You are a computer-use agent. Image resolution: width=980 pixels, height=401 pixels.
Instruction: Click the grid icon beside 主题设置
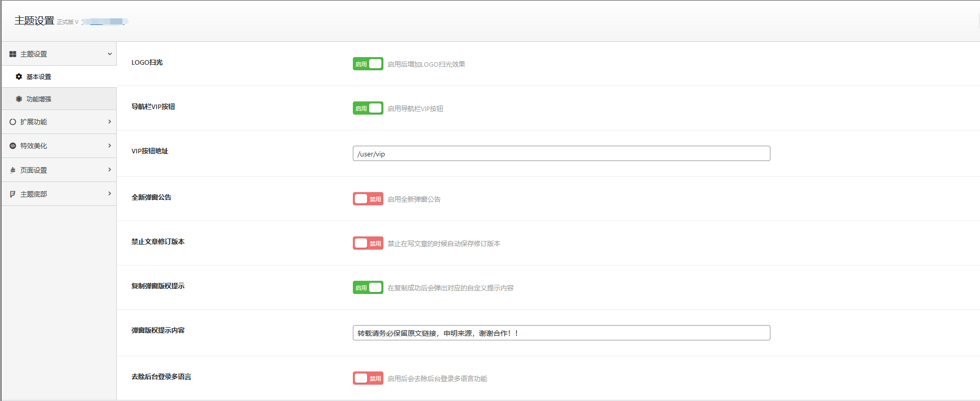(13, 54)
